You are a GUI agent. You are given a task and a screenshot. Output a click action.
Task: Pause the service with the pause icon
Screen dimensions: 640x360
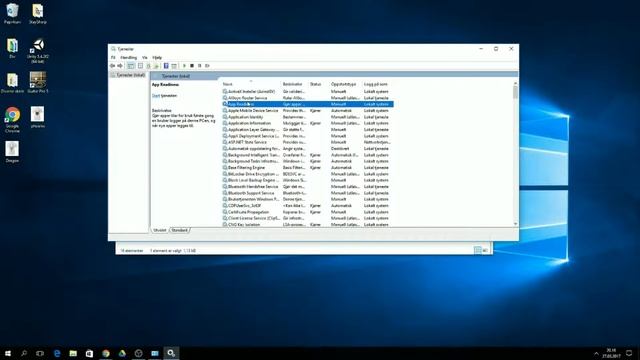click(x=200, y=66)
